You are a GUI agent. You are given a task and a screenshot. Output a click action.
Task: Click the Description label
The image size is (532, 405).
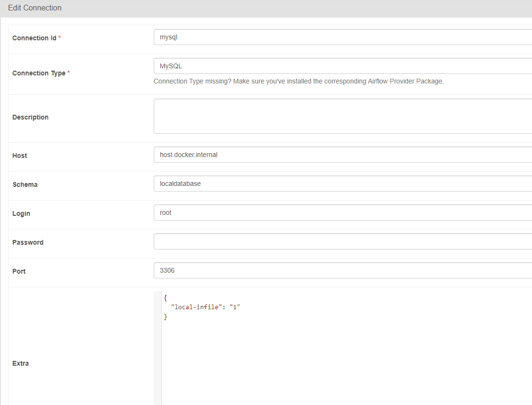(x=30, y=117)
